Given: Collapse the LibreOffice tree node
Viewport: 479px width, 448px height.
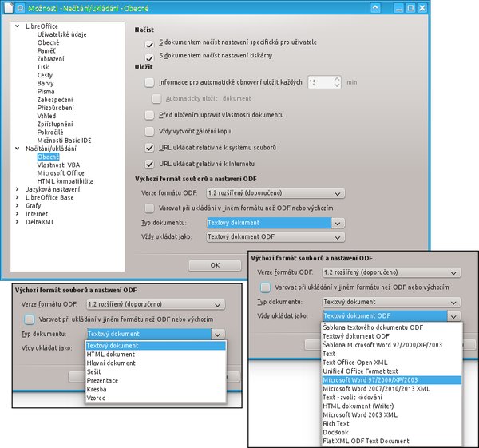Looking at the screenshot, I should pos(18,26).
